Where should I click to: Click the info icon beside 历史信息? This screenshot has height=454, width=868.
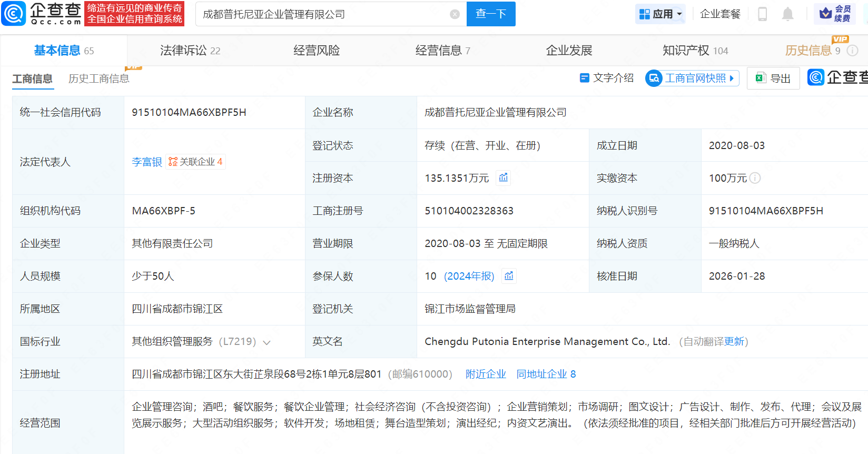pos(852,51)
